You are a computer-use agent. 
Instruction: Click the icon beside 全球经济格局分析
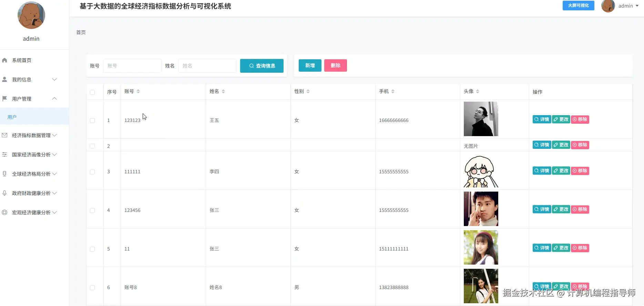pyautogui.click(x=4, y=174)
